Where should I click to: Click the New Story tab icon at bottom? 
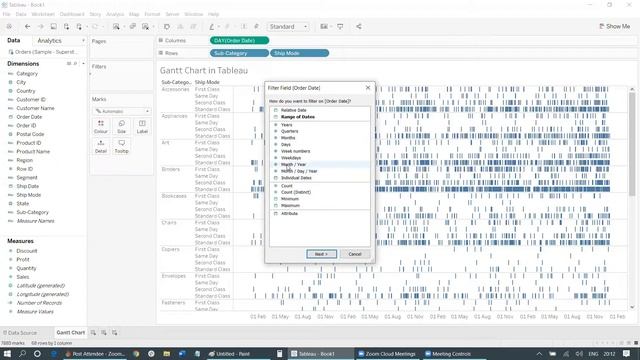pyautogui.click(x=114, y=333)
